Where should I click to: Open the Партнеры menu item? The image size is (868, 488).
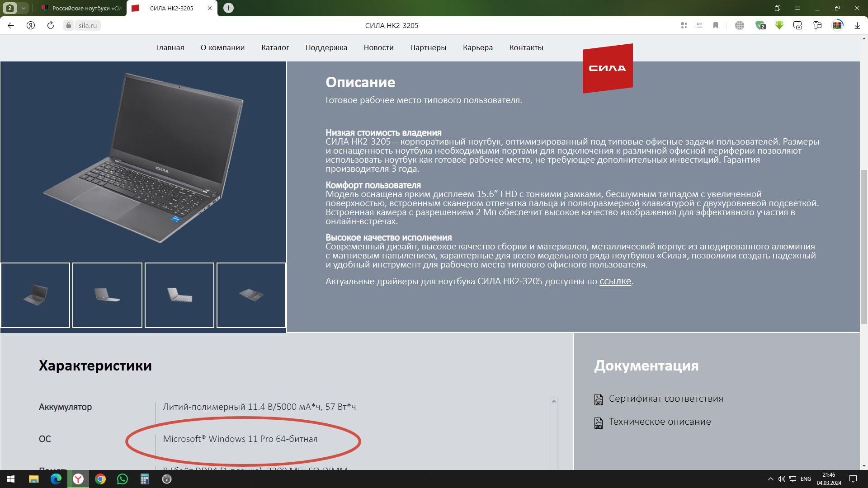[428, 47]
